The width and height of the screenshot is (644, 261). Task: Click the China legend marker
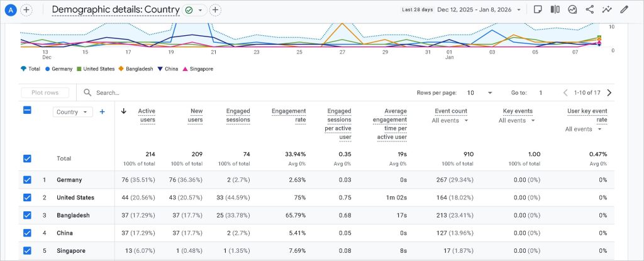160,69
